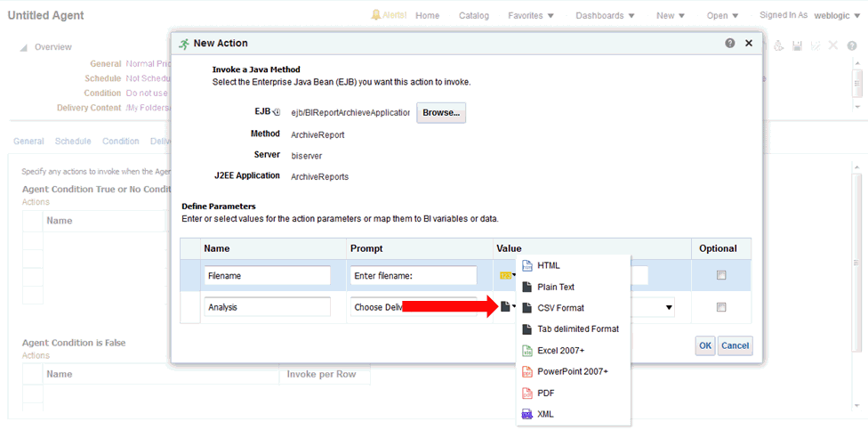Click the Invoke per Row column header
This screenshot has height=430, width=868.
[x=322, y=375]
